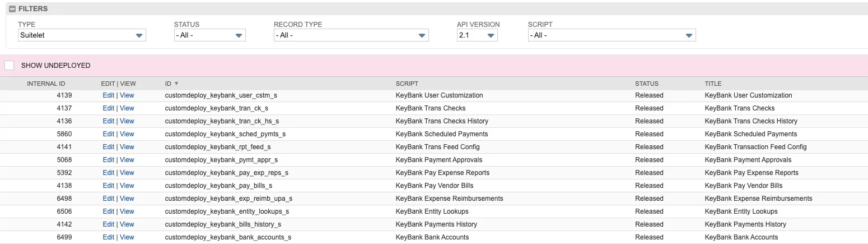Sort by the TITLE column header
The width and height of the screenshot is (868, 244).
coord(713,84)
